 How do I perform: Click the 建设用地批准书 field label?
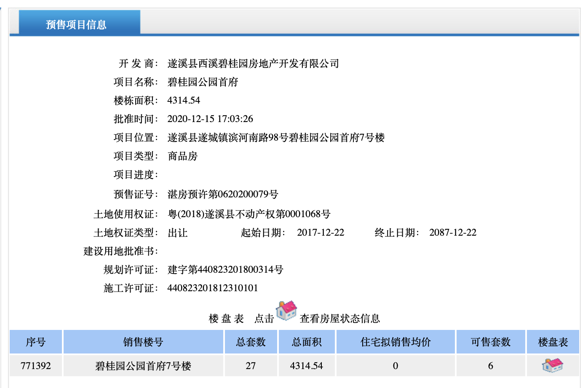pos(120,251)
